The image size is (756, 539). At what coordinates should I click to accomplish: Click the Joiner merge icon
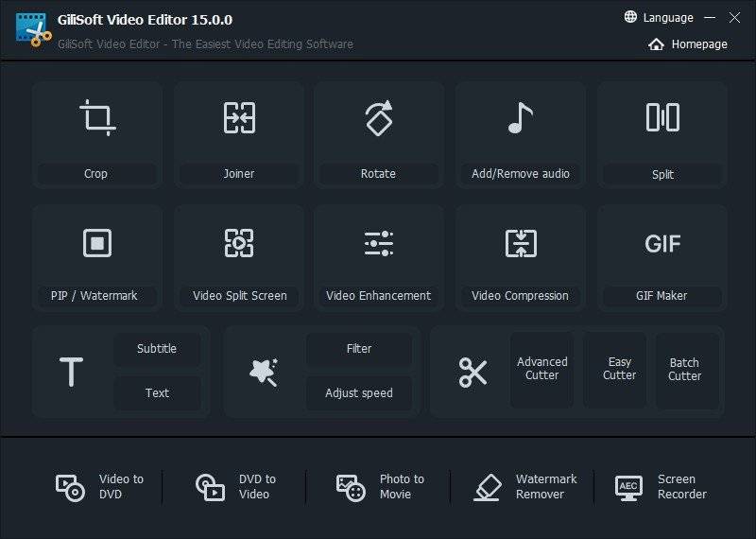coord(239,117)
